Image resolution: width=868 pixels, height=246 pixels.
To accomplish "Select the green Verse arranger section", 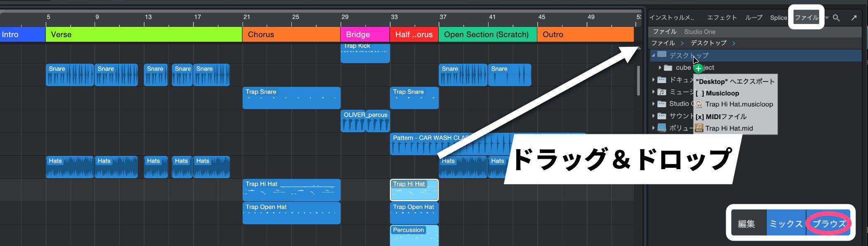I will click(143, 34).
